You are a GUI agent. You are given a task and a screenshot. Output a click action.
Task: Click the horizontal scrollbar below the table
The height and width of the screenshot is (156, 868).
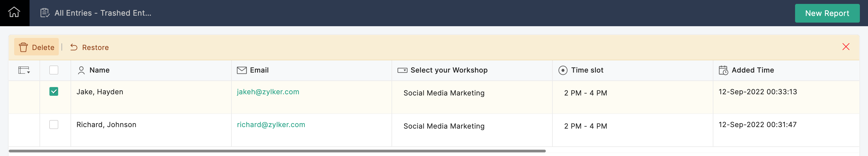tap(277, 151)
